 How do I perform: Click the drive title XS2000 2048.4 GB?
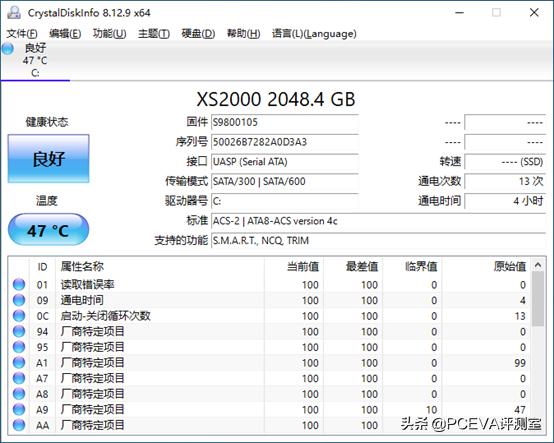(x=276, y=99)
